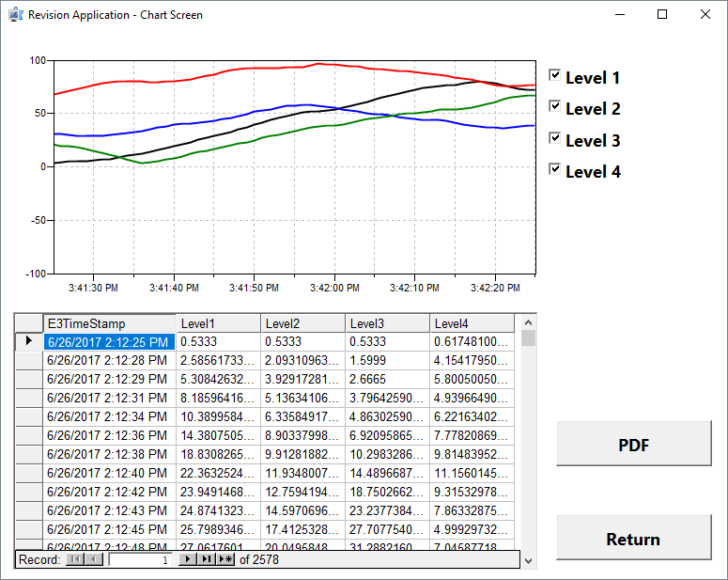The width and height of the screenshot is (728, 580).
Task: Click the Return button
Action: (633, 539)
